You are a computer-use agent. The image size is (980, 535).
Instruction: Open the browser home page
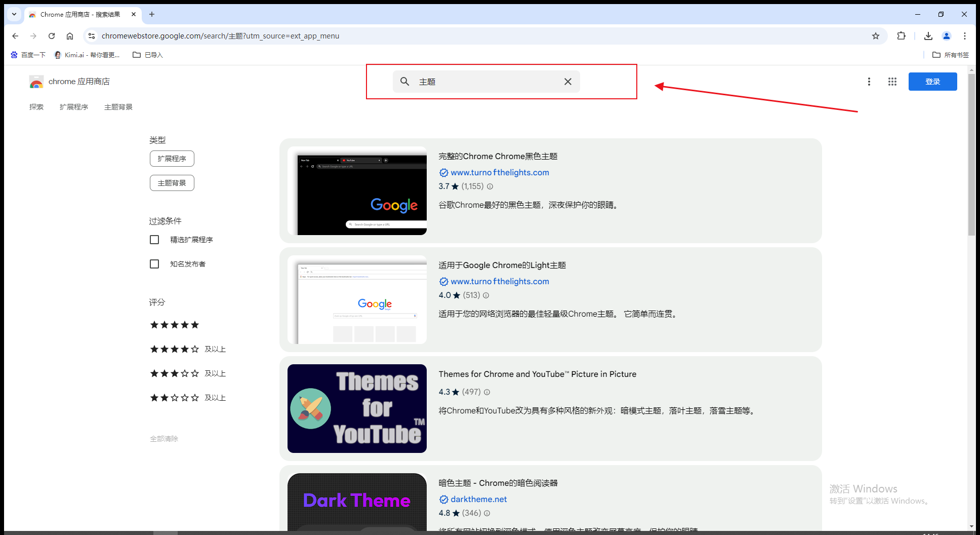(70, 36)
